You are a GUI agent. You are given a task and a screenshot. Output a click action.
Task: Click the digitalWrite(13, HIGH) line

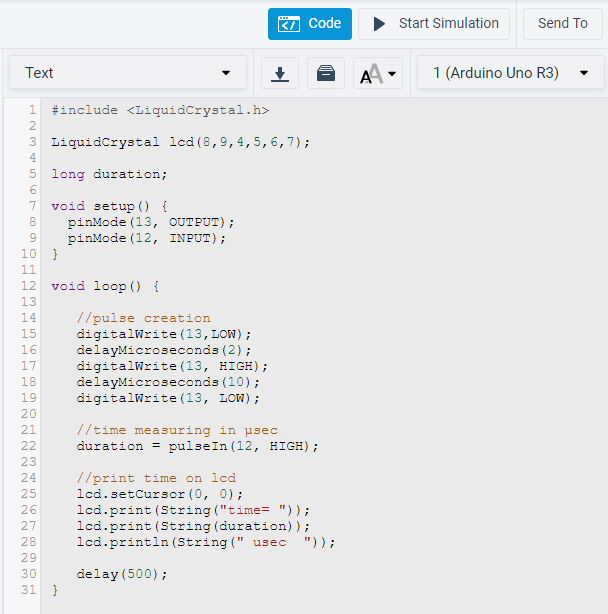click(172, 366)
